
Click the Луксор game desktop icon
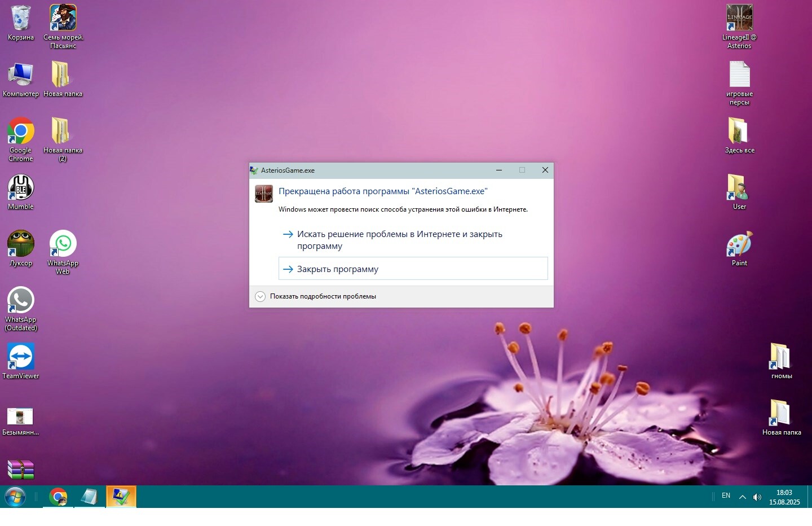tap(21, 244)
